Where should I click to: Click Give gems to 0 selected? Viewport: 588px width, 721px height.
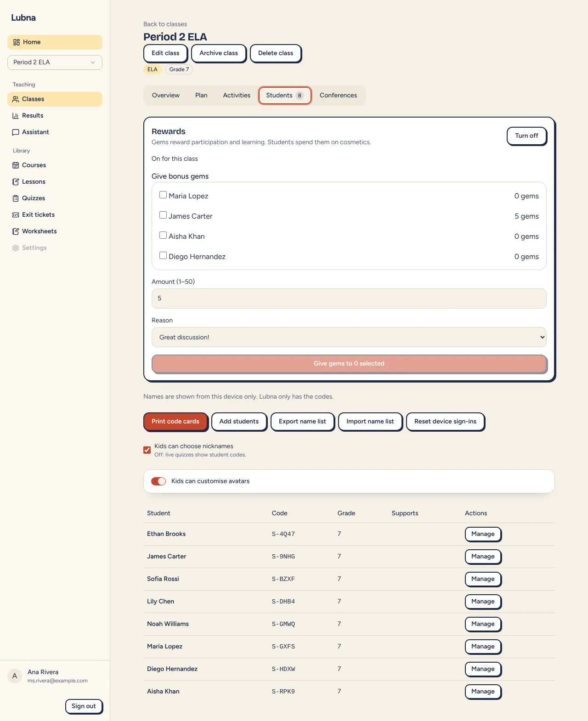[x=349, y=364]
